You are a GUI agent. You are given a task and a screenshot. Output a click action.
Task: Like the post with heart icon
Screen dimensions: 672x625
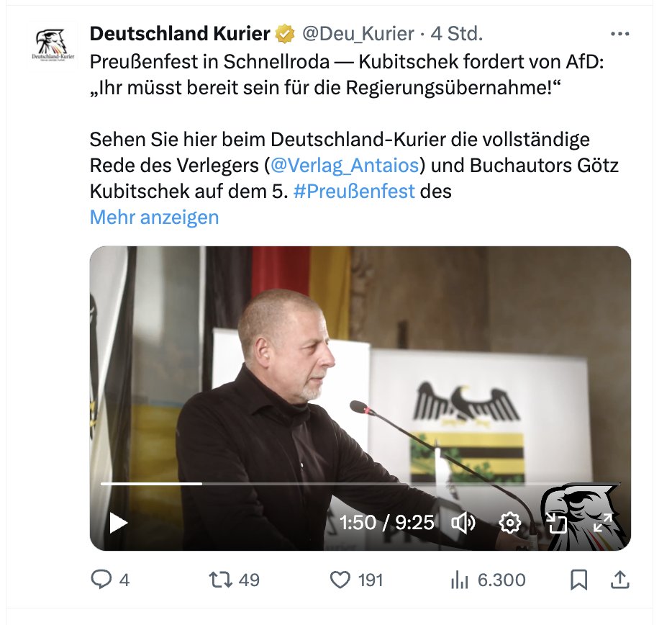pyautogui.click(x=340, y=580)
